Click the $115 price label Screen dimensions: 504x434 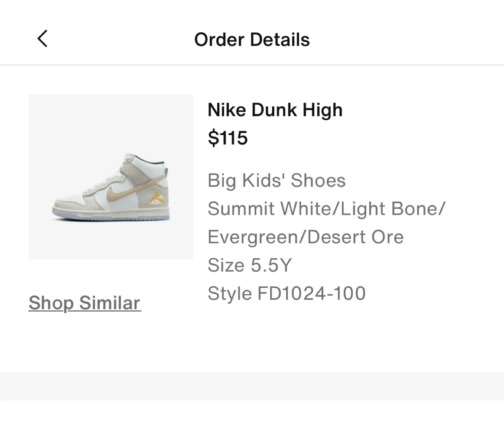tap(228, 138)
